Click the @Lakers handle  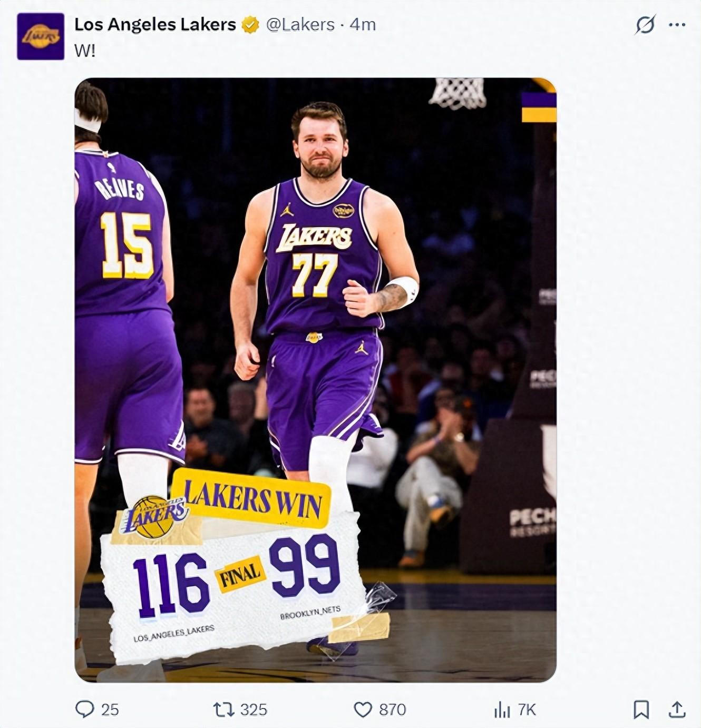tap(300, 25)
